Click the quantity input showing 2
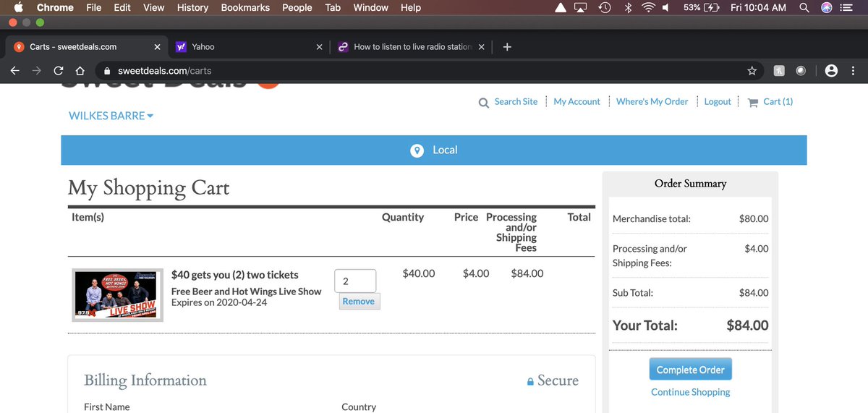 355,281
